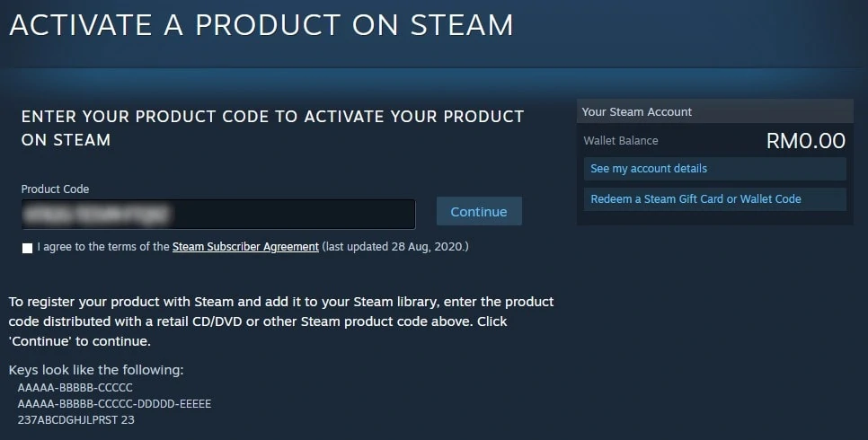
Task: Click the Your Steam Account panel header
Action: [637, 112]
